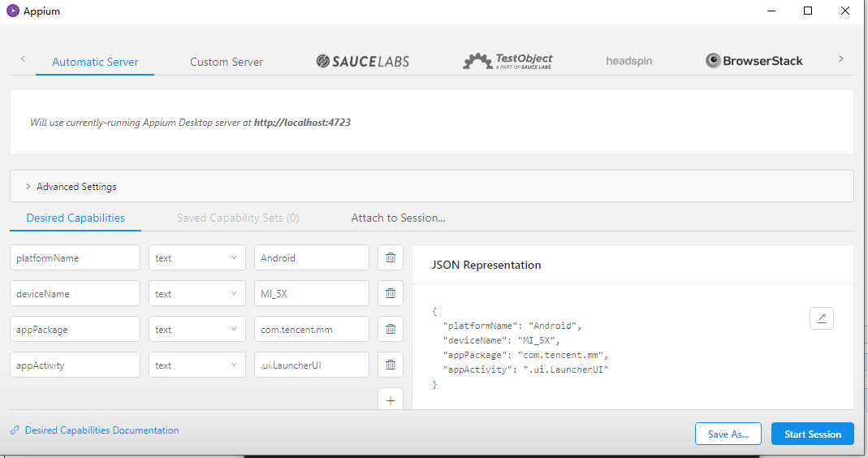This screenshot has height=458, width=868.
Task: Click the Save As button
Action: click(x=728, y=434)
